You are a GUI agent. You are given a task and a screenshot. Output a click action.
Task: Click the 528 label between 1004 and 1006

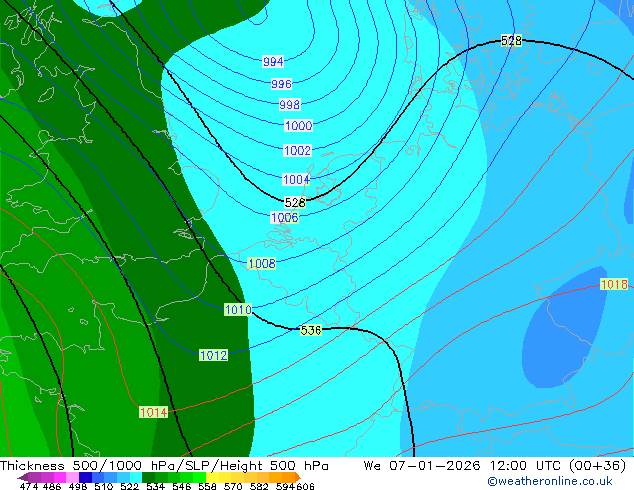point(295,202)
